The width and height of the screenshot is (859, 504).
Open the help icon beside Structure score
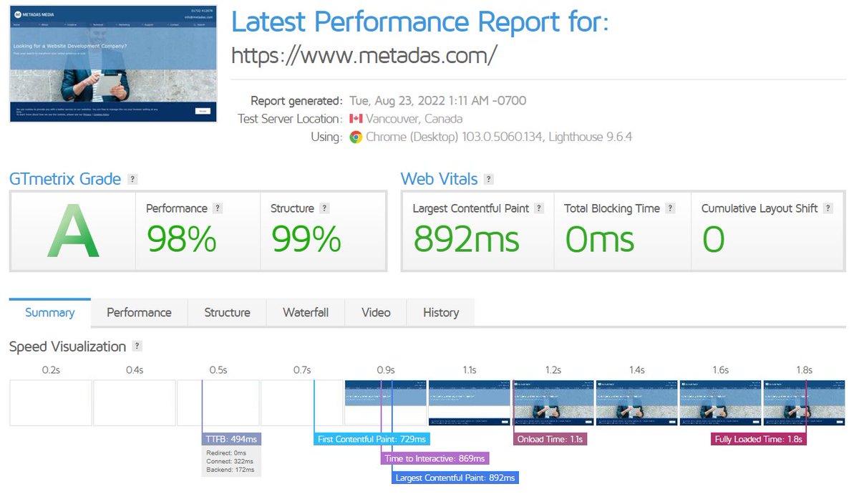pyautogui.click(x=324, y=208)
